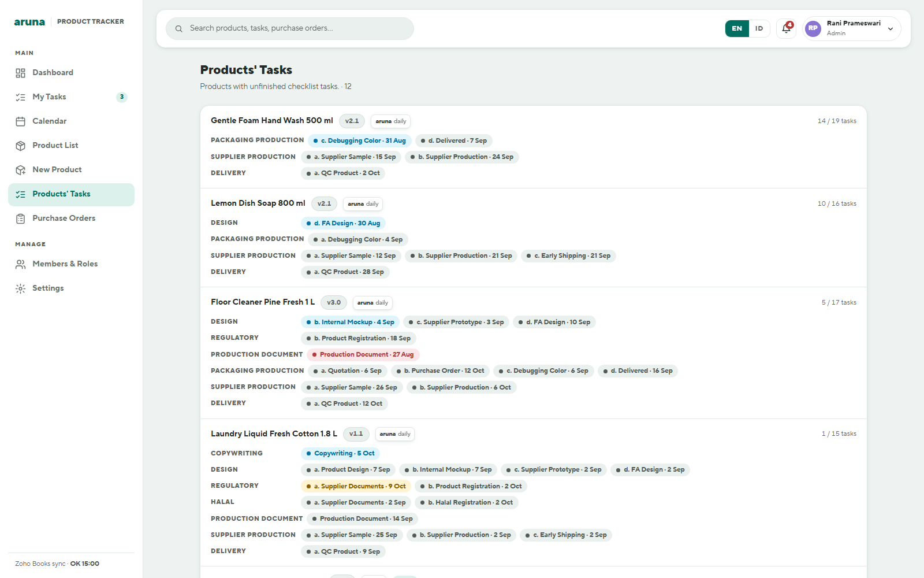Click the v3.0 version badge
Image resolution: width=924 pixels, height=578 pixels.
pyautogui.click(x=334, y=303)
